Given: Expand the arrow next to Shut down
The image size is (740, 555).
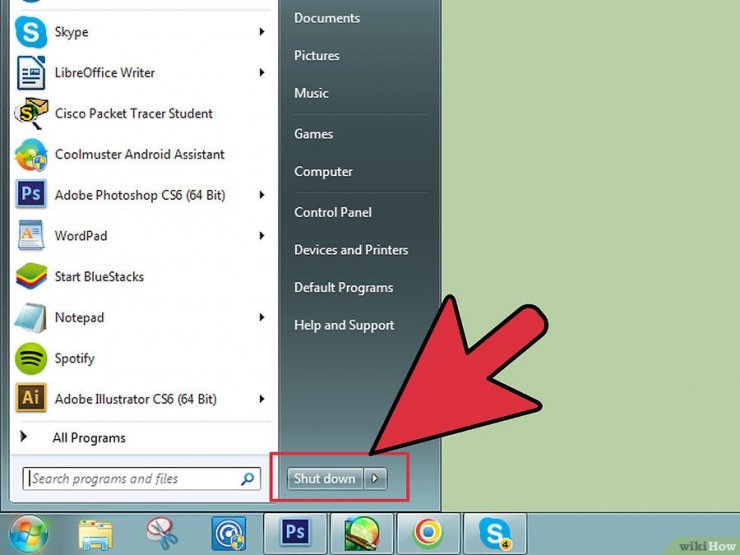Looking at the screenshot, I should [375, 479].
